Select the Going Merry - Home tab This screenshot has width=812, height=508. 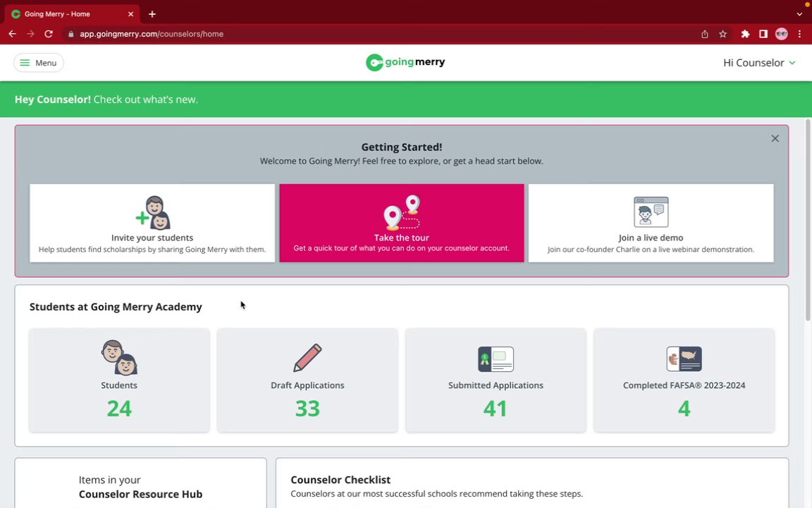coord(72,14)
